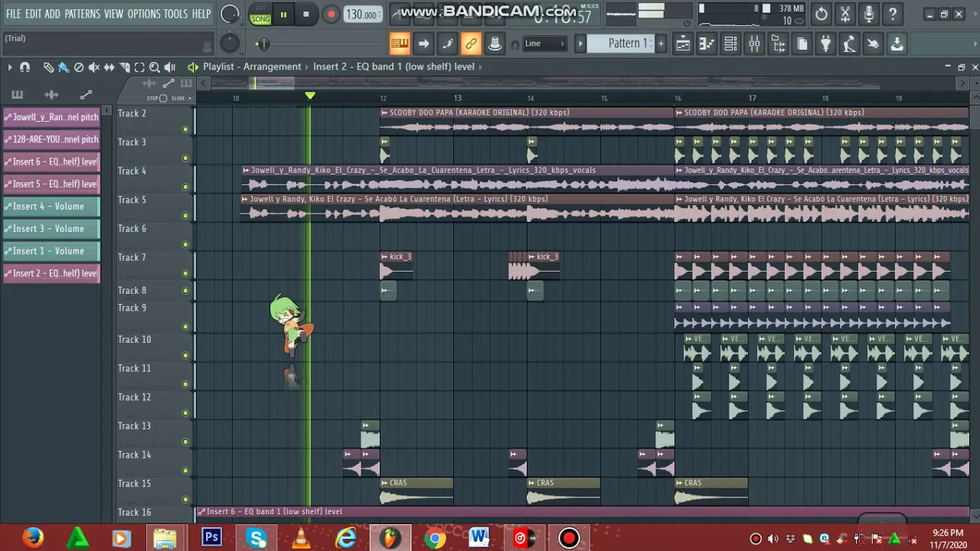Click the undo history circular arrow icon
The width and height of the screenshot is (980, 551).
click(821, 14)
